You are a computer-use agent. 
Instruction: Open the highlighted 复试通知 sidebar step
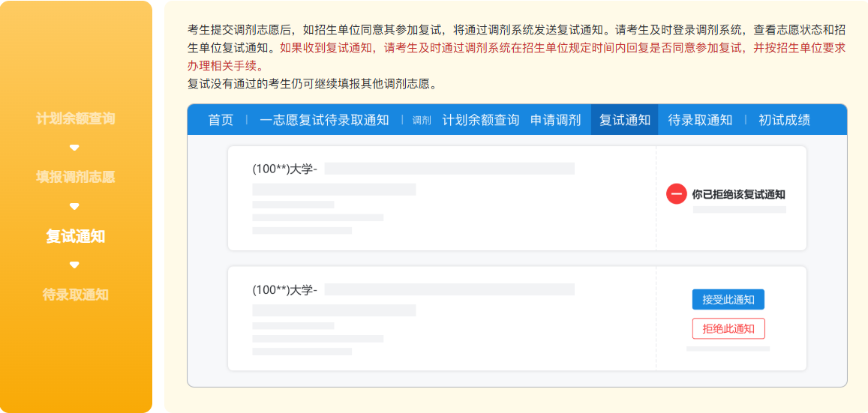[76, 236]
